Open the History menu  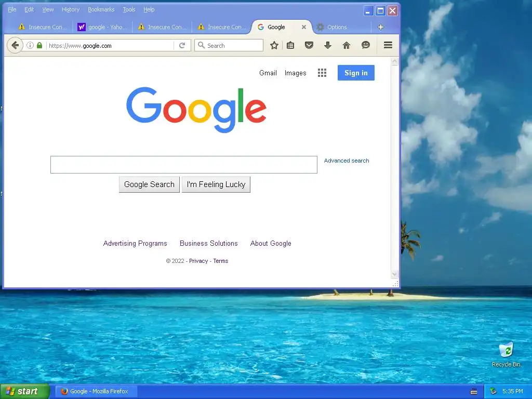pyautogui.click(x=71, y=9)
